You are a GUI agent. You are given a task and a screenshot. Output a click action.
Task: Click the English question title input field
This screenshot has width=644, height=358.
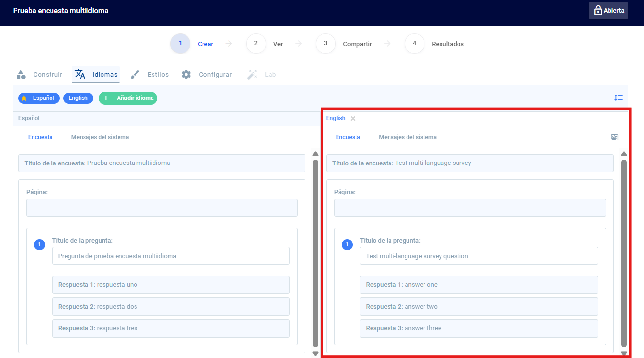click(x=479, y=256)
